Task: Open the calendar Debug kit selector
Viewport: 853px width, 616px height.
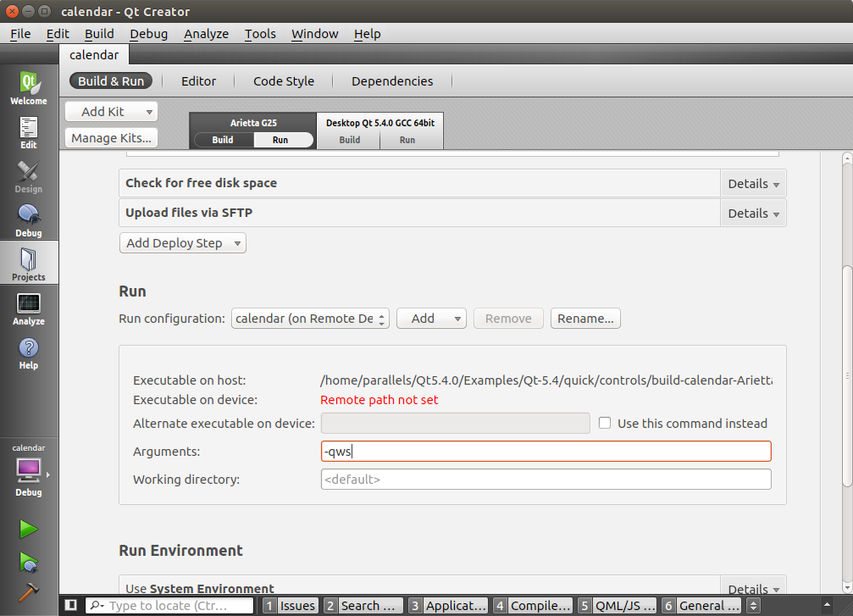Action: [29, 471]
